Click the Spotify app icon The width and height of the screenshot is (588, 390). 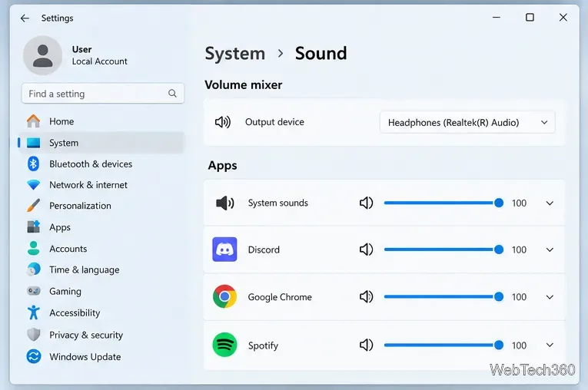click(224, 345)
